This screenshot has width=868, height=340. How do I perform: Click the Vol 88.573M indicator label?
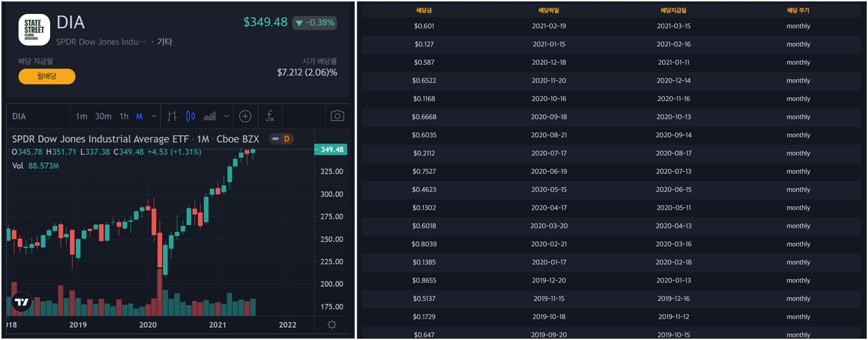[35, 166]
